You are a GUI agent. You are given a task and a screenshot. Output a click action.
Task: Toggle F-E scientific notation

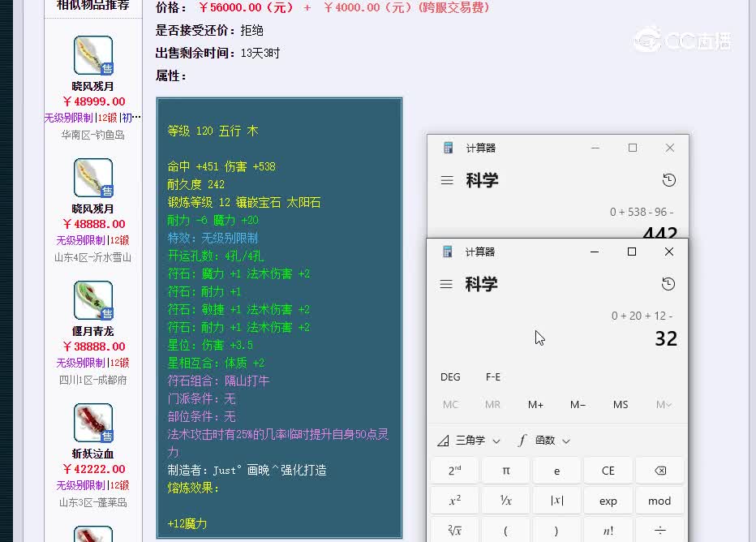point(492,377)
